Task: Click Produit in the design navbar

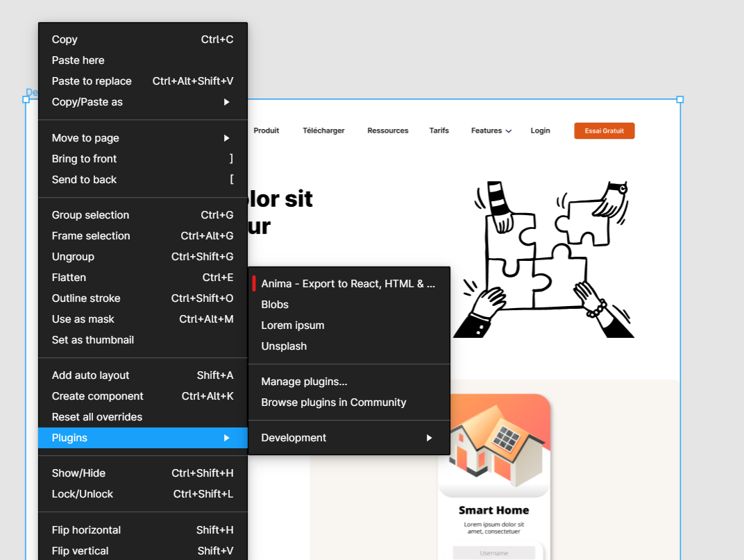Action: [267, 130]
